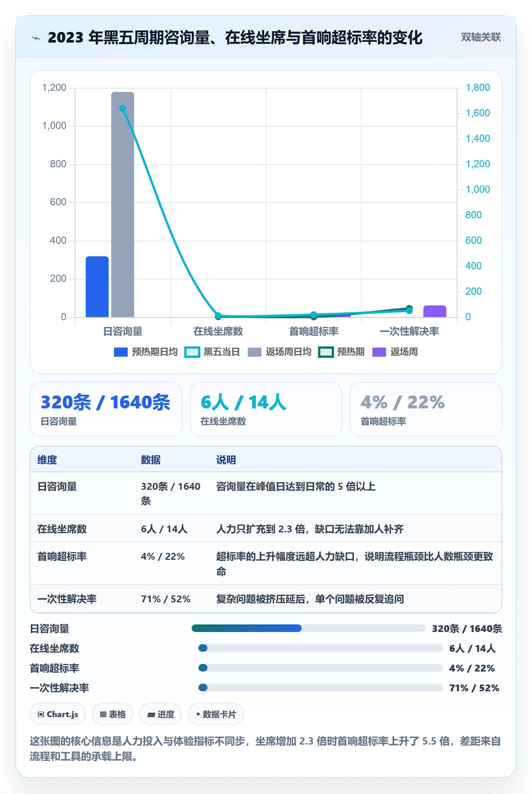This screenshot has height=794, width=532.
Task: Click the diamond icon in 数据卡片 chip
Action: [198, 714]
